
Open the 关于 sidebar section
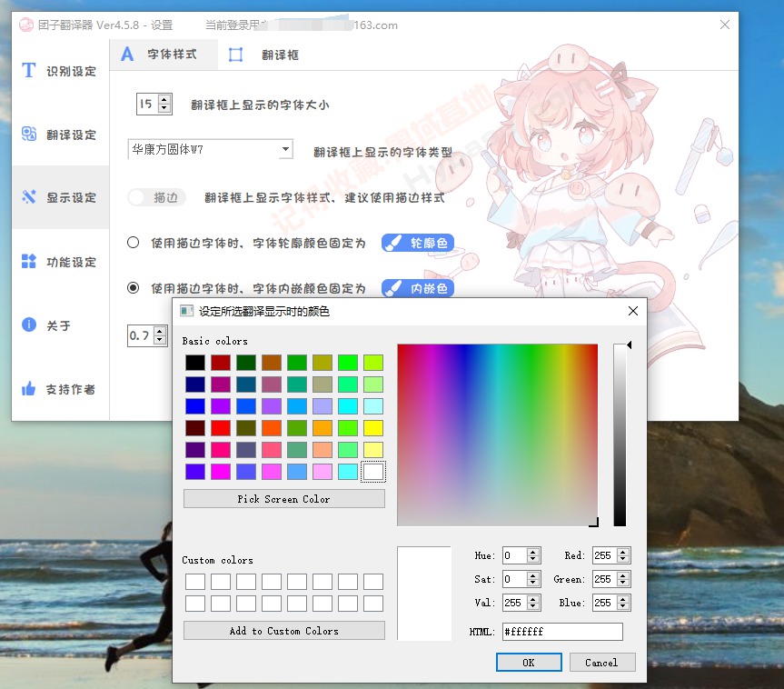[x=60, y=325]
